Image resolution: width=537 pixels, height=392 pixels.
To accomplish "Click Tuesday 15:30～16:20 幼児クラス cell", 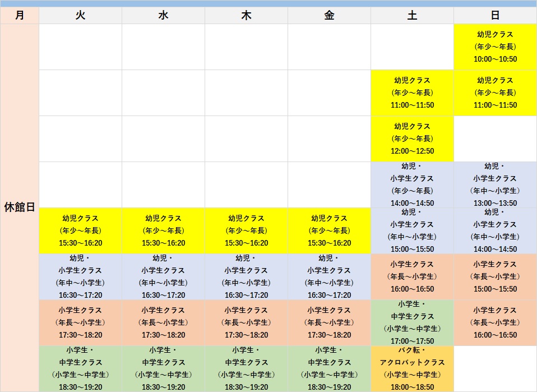I will 80,230.
